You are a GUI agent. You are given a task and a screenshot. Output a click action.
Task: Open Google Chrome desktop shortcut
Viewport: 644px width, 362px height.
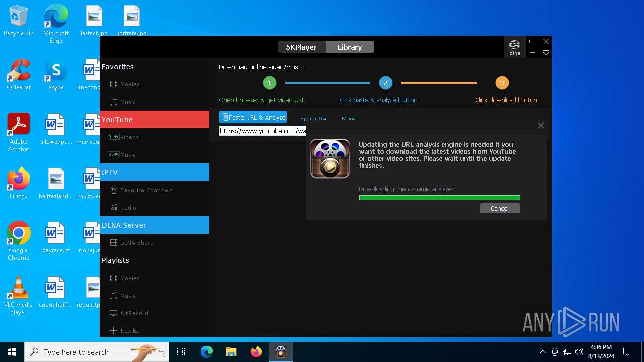coord(19,241)
